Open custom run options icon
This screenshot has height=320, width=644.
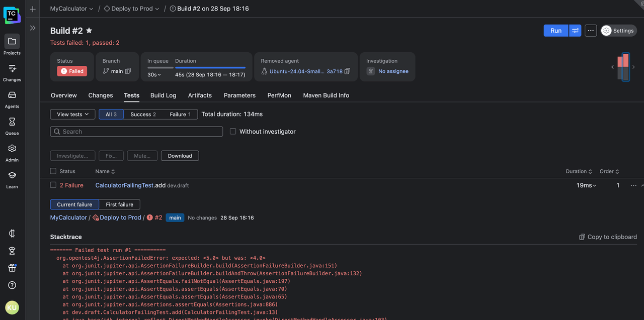coord(575,31)
